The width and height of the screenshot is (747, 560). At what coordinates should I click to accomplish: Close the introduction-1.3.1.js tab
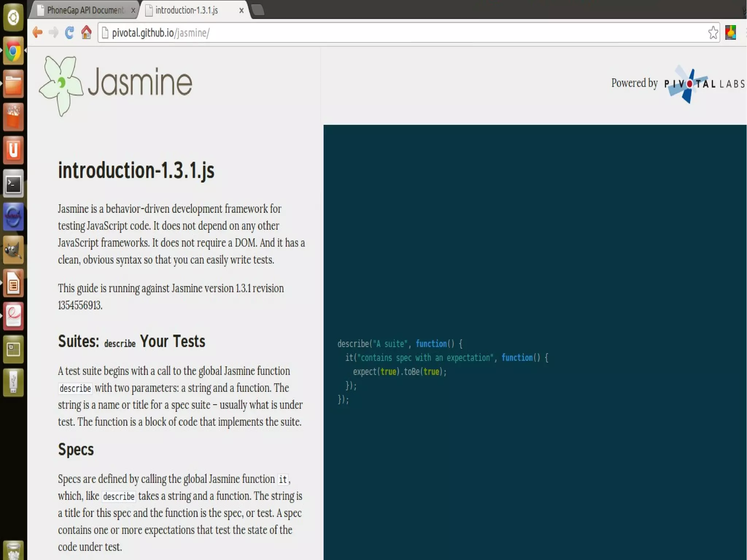(x=241, y=11)
